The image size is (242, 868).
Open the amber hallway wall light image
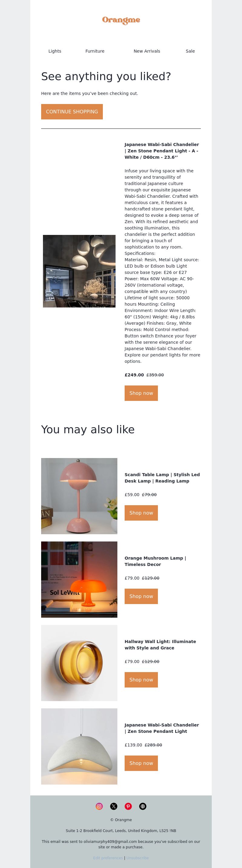click(x=79, y=663)
